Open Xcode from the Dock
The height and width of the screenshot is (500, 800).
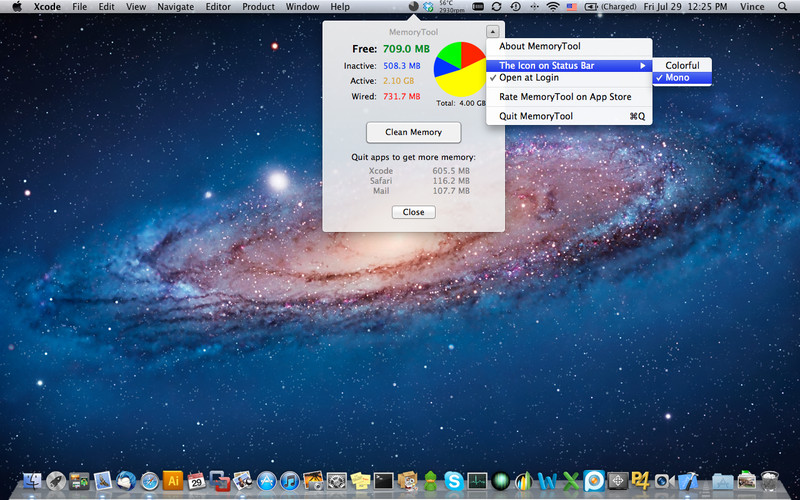(688, 481)
